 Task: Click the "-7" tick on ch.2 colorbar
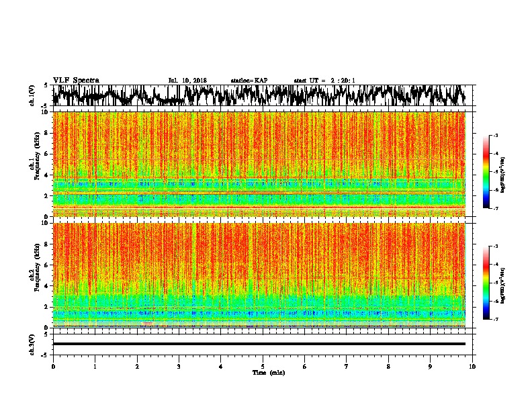[x=495, y=319]
